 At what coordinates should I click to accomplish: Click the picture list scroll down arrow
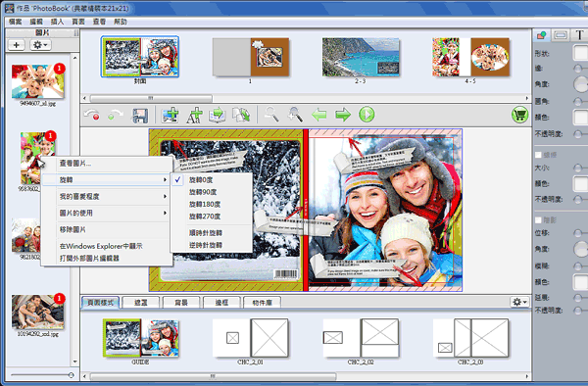(x=75, y=362)
